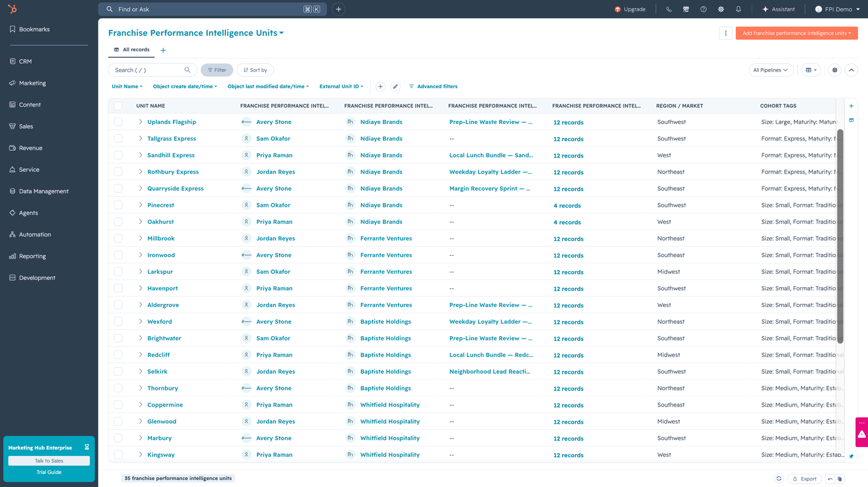Click the Talk to Sales button
Viewport: 868px width, 487px height.
[49, 461]
